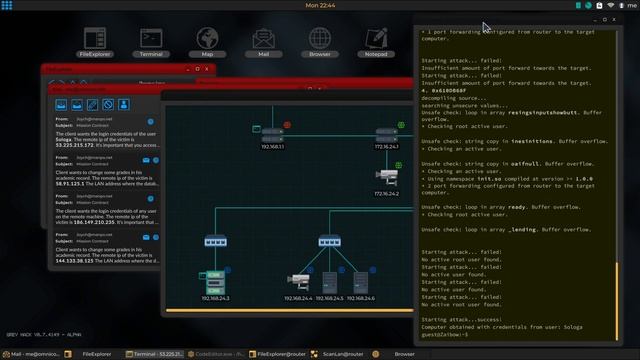Click 'Starting attack...success!' terminal line
The width and height of the screenshot is (640, 360).
pyautogui.click(x=462, y=320)
